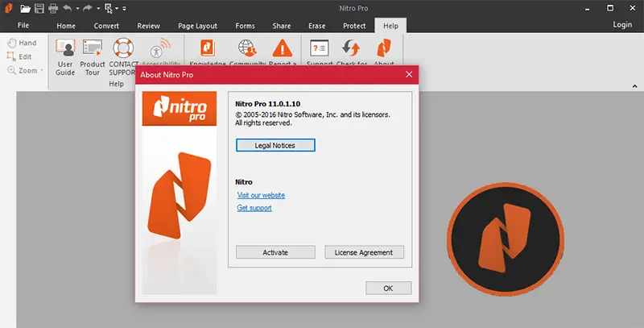Viewport: 644px width, 328px height.
Task: Click the Contact Support lifebuoy icon
Action: tap(123, 48)
